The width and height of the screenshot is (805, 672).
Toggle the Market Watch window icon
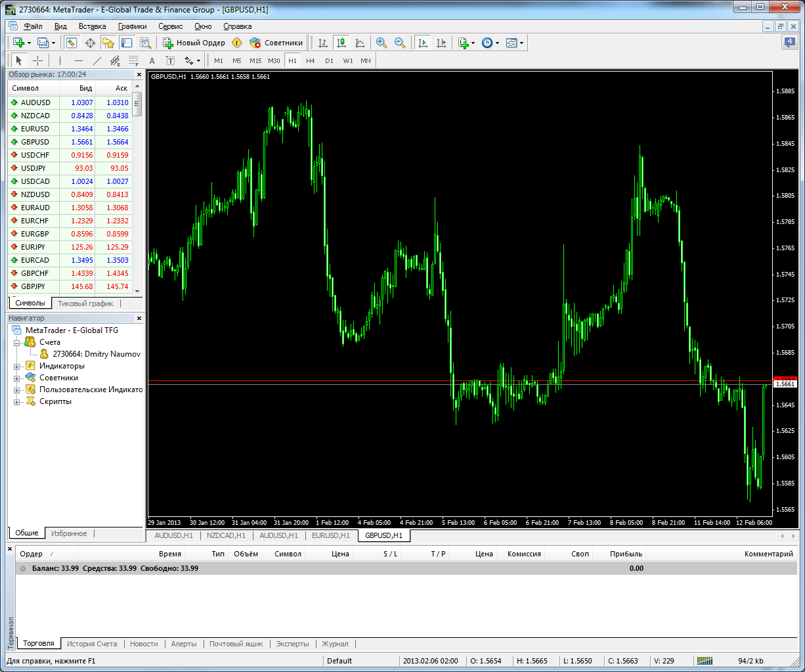pos(72,43)
